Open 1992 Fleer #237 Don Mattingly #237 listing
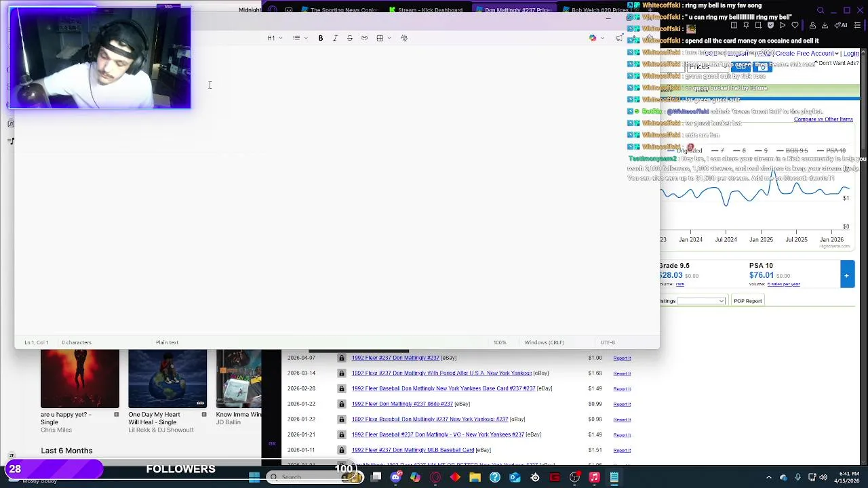This screenshot has height=488, width=868. [x=395, y=358]
